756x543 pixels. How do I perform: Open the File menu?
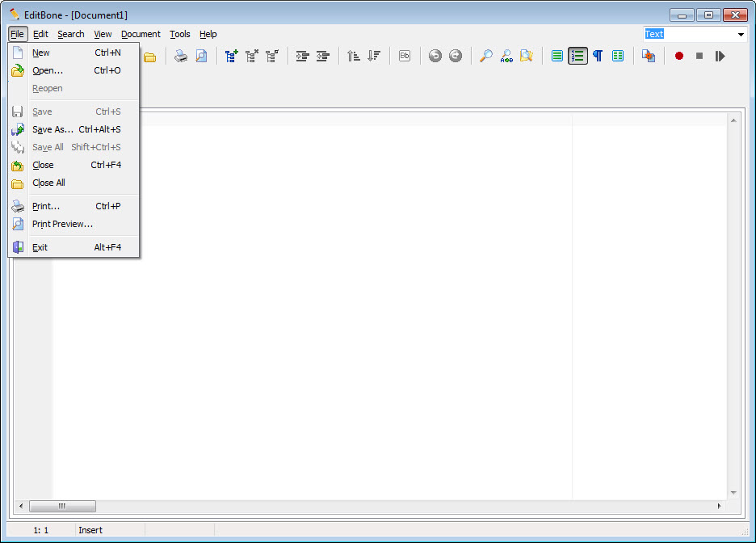coord(17,34)
